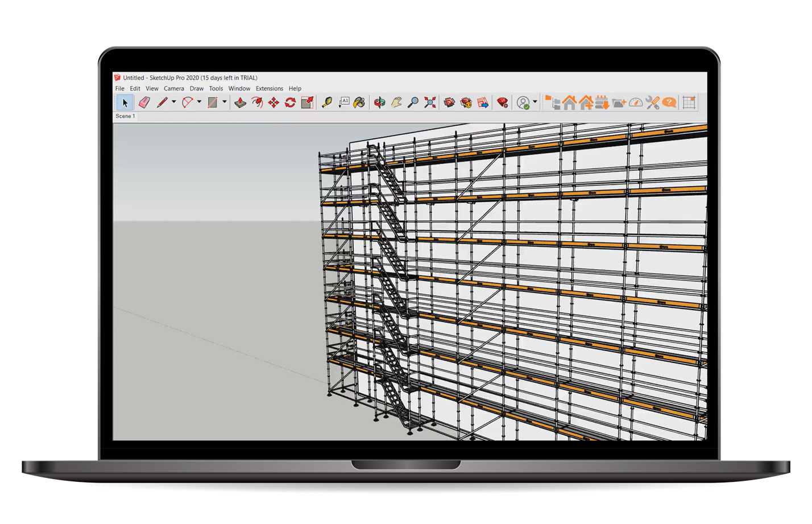Viewport: 812px width, 524px height.
Task: Click the orange help speech bubble icon
Action: pos(669,102)
